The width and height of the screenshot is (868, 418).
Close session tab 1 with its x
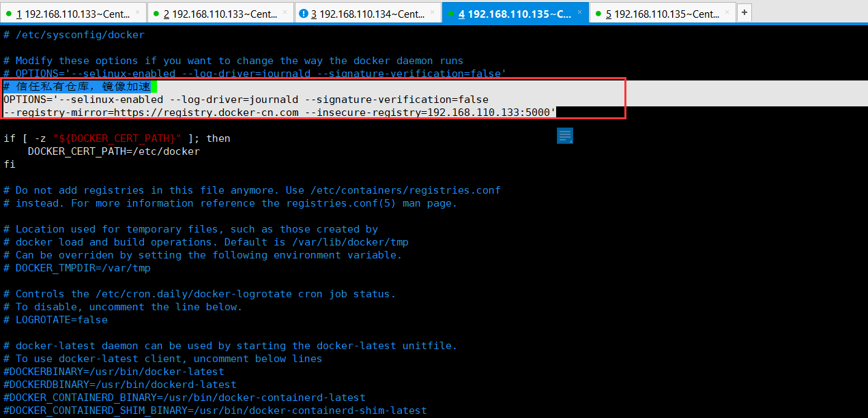click(137, 13)
